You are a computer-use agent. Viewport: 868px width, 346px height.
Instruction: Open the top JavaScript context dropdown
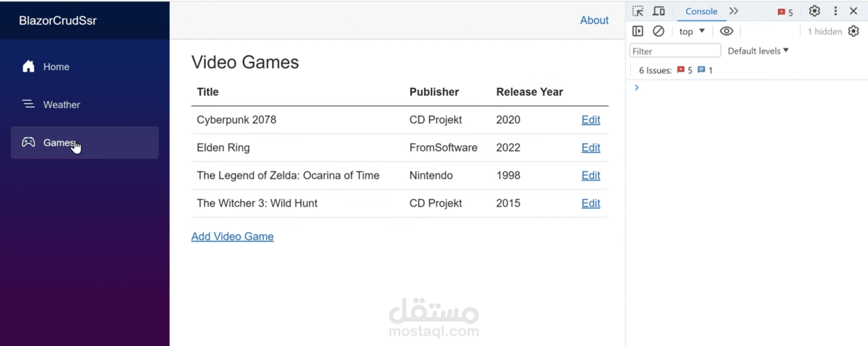pos(692,31)
